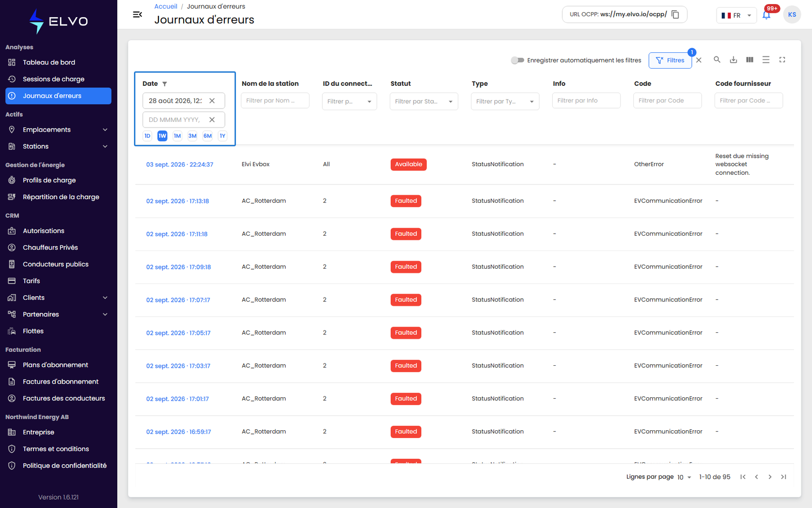812x508 pixels.
Task: Open the notifications bell
Action: (x=766, y=15)
